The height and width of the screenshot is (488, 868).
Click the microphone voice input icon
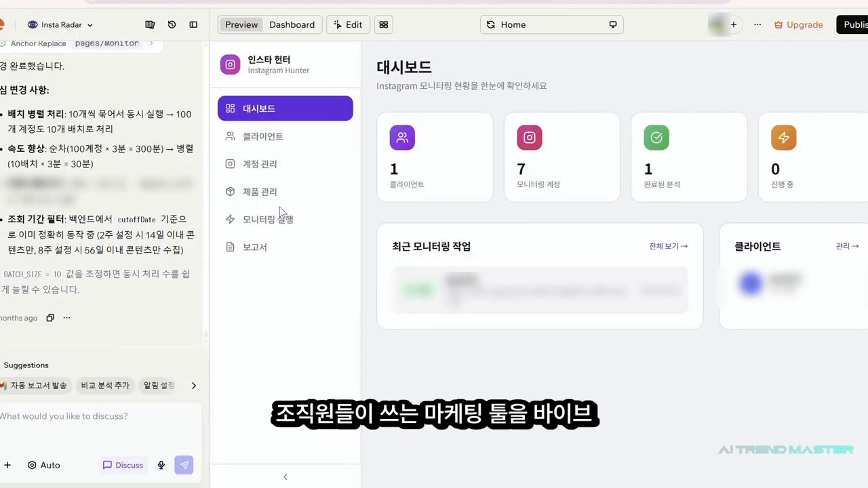point(161,466)
